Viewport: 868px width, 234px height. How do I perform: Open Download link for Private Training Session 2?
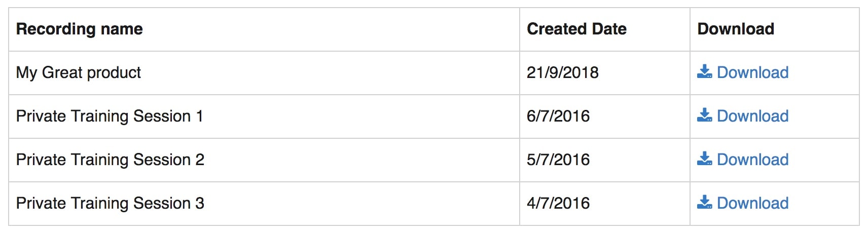[x=743, y=160]
